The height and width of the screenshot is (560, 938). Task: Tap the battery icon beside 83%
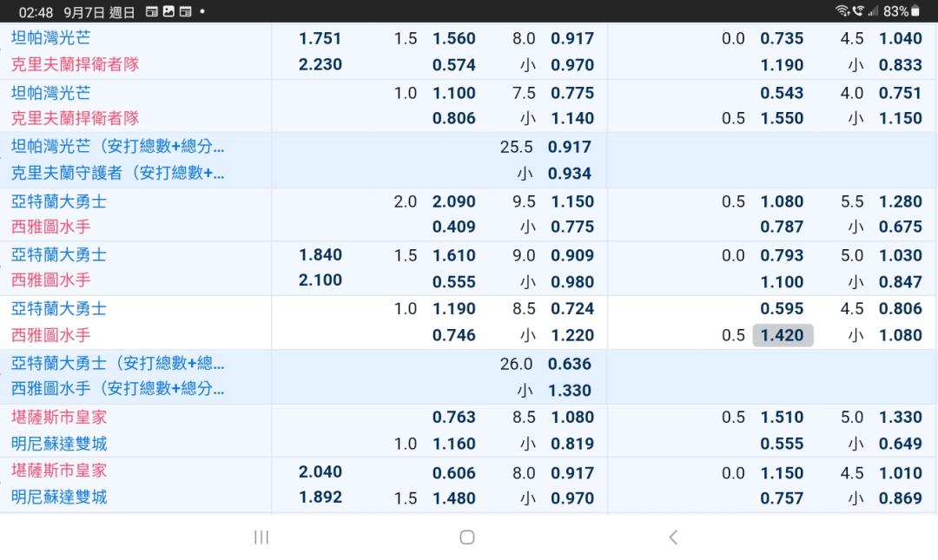[x=915, y=10]
